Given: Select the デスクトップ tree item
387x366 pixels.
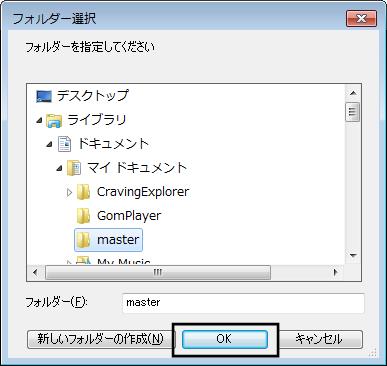Looking at the screenshot, I should [92, 96].
